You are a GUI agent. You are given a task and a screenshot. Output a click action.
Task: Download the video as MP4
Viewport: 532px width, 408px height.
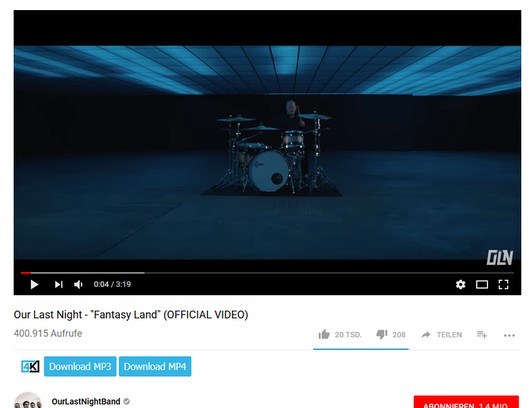tap(155, 366)
